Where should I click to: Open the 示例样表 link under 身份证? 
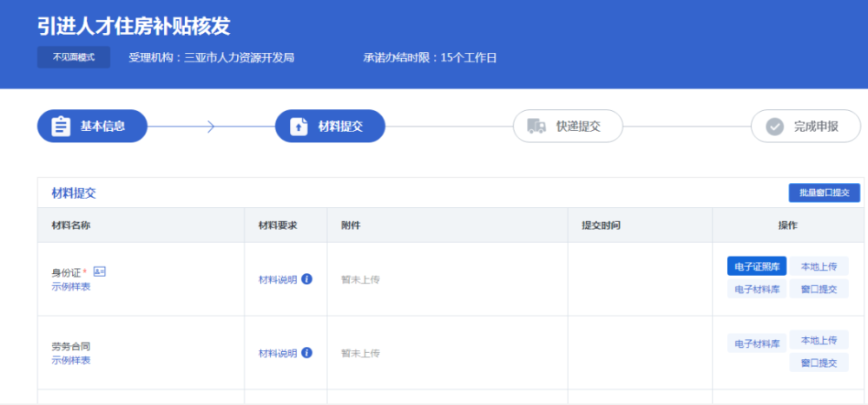70,287
